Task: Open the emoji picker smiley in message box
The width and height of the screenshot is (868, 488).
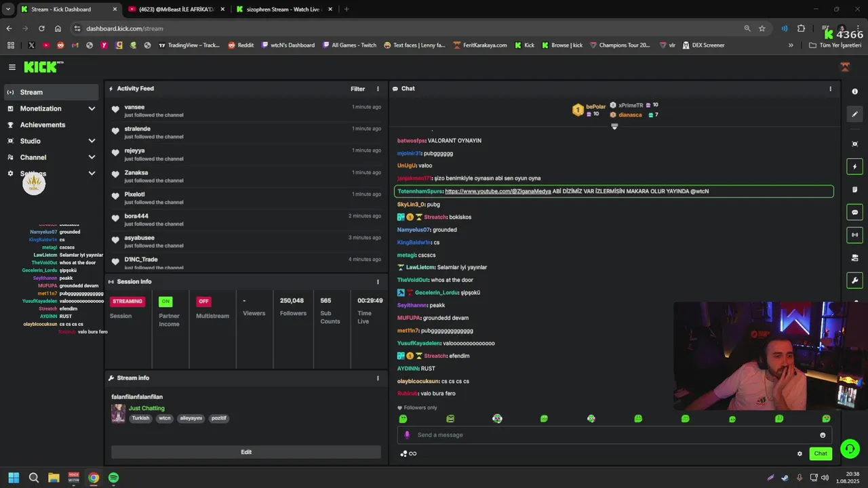Action: [823, 435]
